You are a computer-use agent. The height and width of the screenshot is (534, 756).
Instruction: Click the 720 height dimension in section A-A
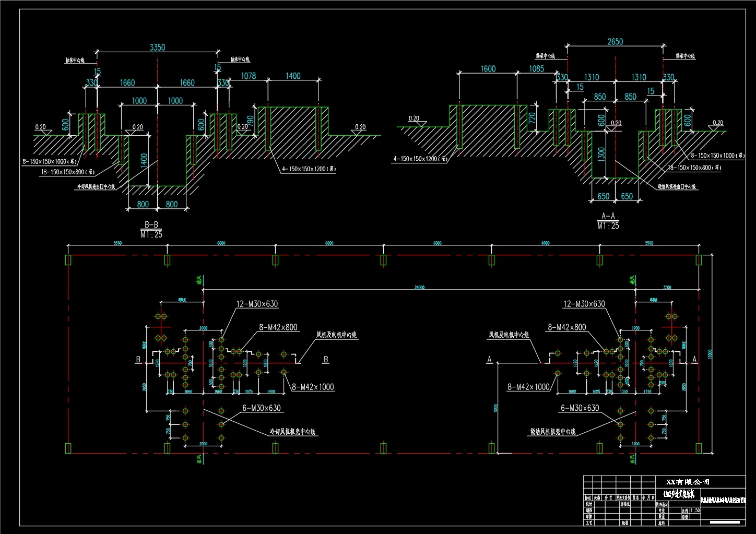point(532,117)
